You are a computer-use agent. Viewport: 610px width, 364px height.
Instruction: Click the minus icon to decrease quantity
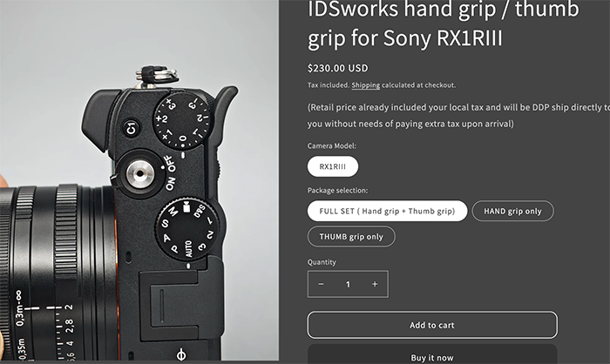321,284
